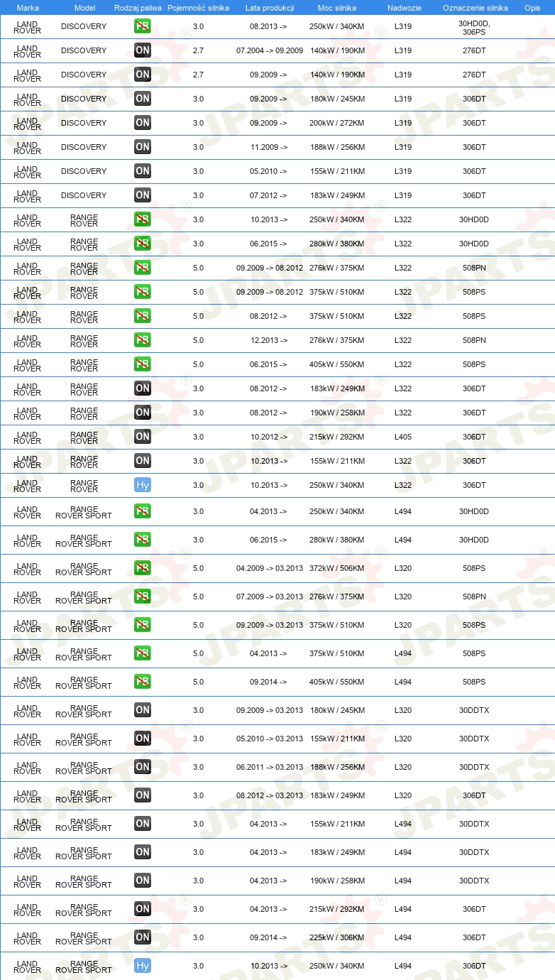Click 306DT code in the L405 row
The height and width of the screenshot is (980, 555).
coord(474,437)
